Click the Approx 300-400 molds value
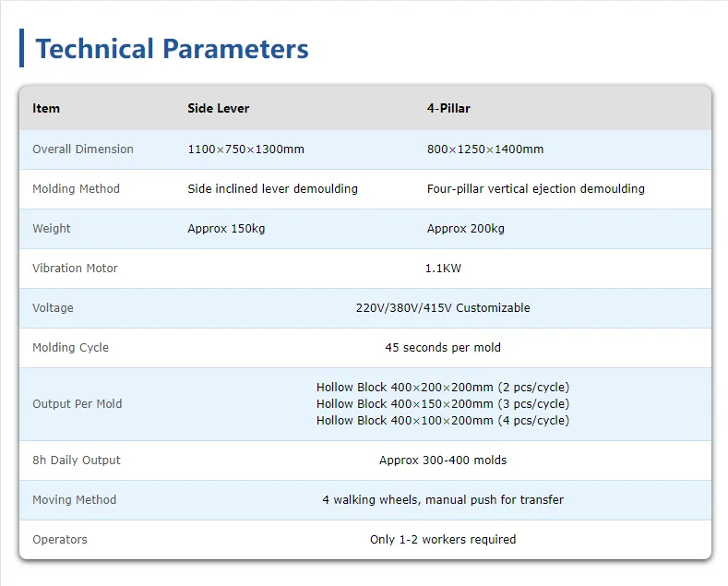This screenshot has height=586, width=728. point(443,460)
